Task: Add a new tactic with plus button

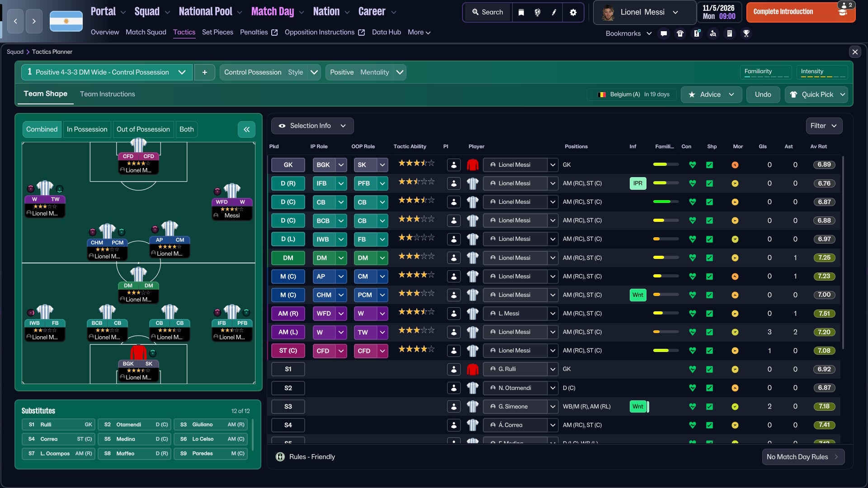Action: coord(205,72)
